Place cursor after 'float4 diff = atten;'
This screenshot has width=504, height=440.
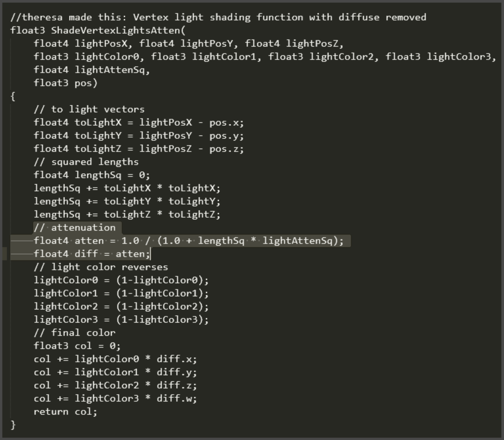tap(150, 254)
